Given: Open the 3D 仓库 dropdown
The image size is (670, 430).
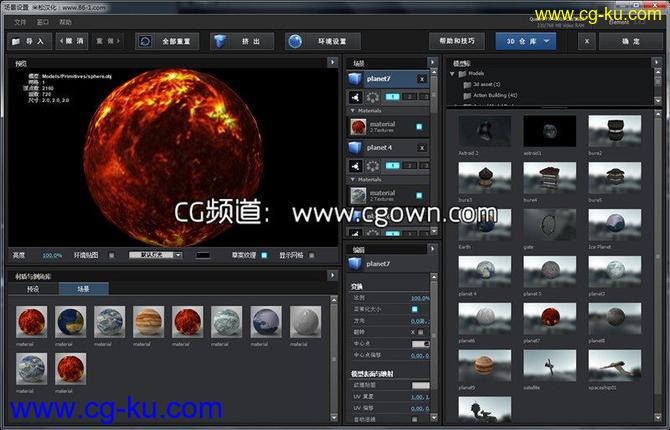Looking at the screenshot, I should point(526,41).
